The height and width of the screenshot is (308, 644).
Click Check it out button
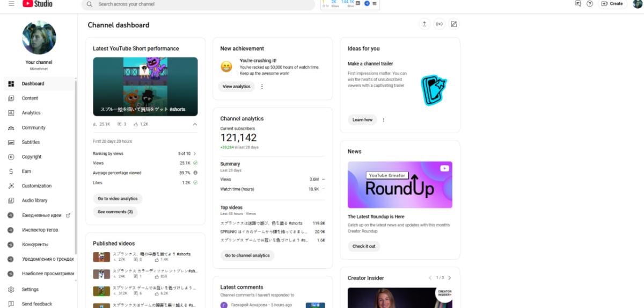(364, 246)
